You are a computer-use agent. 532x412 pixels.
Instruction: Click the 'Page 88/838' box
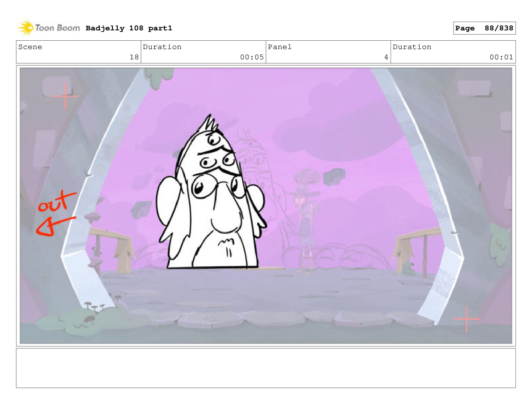484,28
